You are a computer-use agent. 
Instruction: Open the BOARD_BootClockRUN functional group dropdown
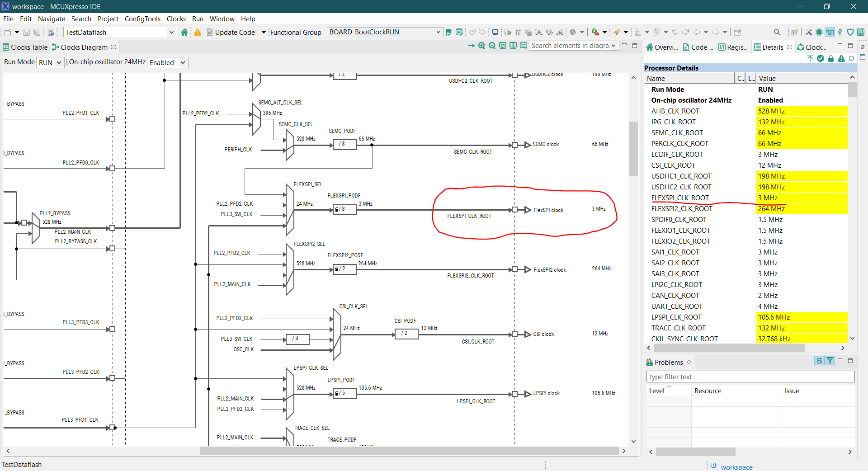pyautogui.click(x=384, y=32)
